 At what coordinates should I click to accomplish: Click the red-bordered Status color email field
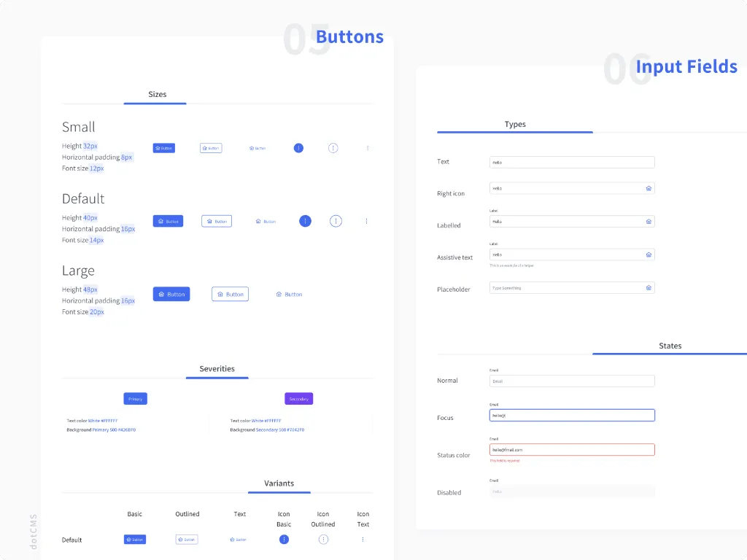(571, 450)
